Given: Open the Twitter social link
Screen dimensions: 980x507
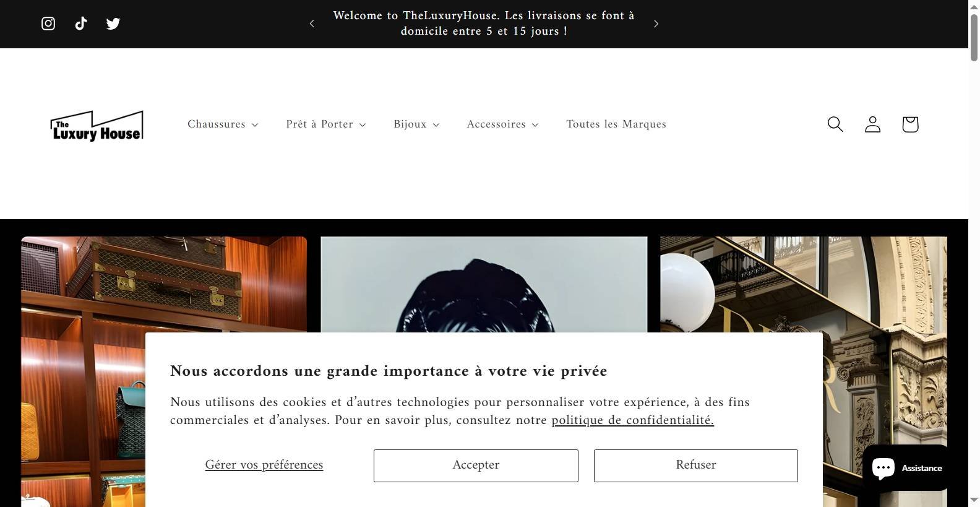Looking at the screenshot, I should point(113,24).
